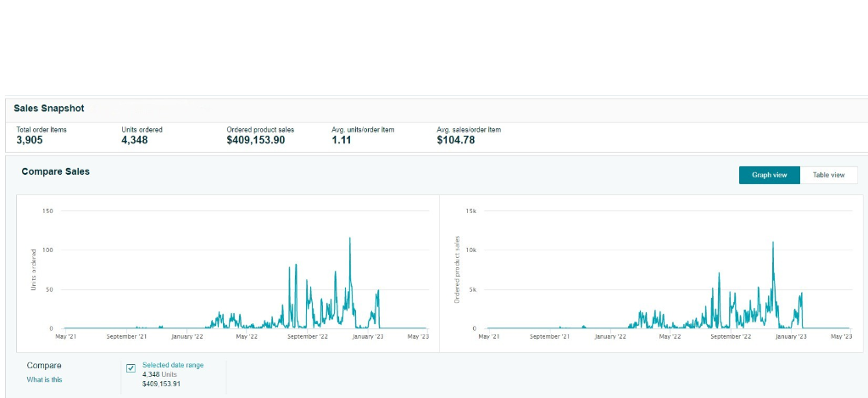Click the Total order items value 3,905

point(30,141)
